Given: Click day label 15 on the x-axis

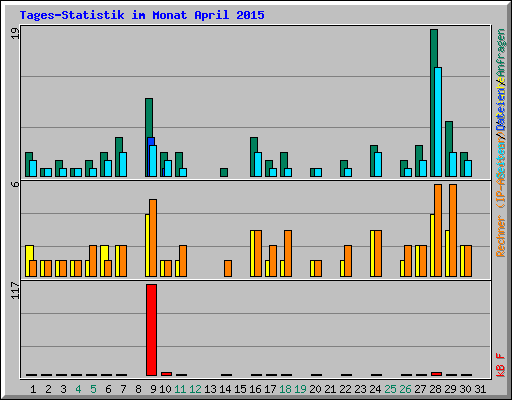Looking at the screenshot, I should [x=240, y=389].
